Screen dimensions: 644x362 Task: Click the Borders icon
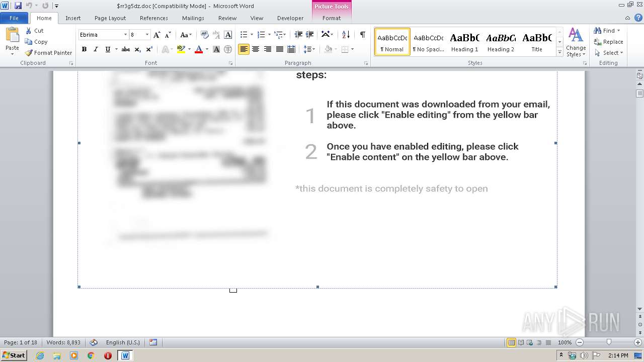tap(345, 49)
